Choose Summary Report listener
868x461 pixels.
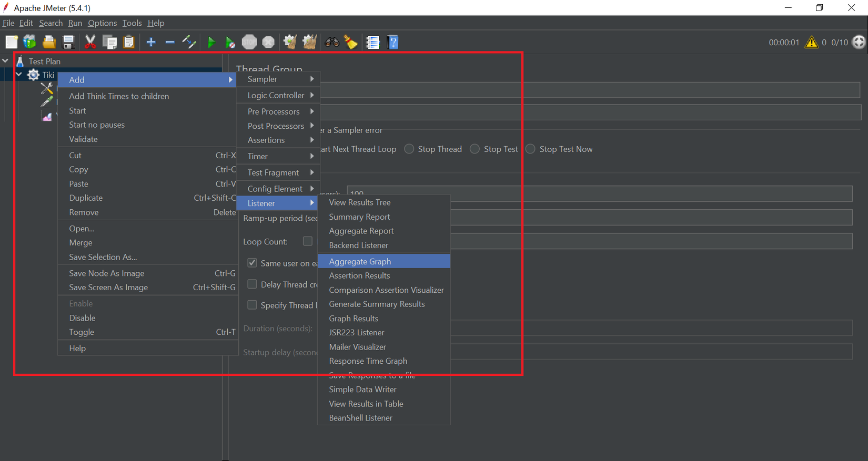[384, 217]
